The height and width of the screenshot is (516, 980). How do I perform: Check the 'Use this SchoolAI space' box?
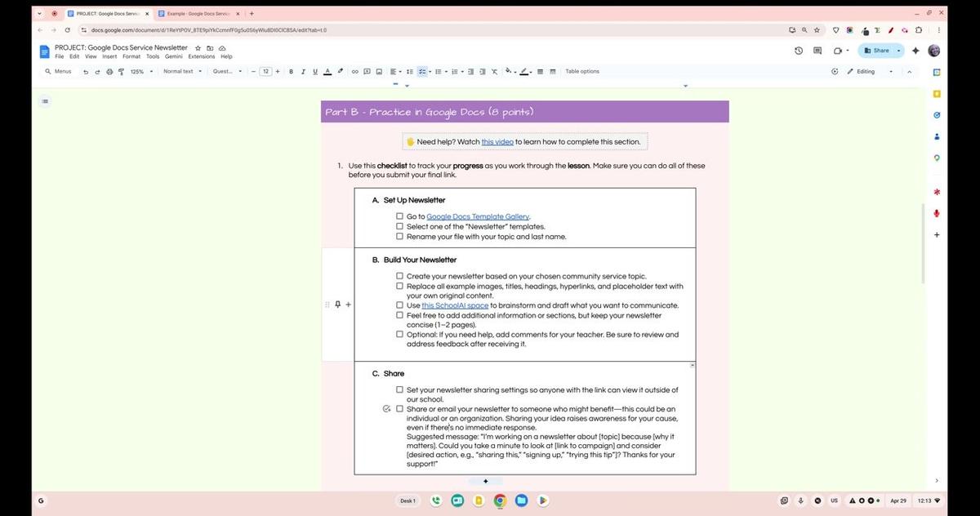[399, 305]
